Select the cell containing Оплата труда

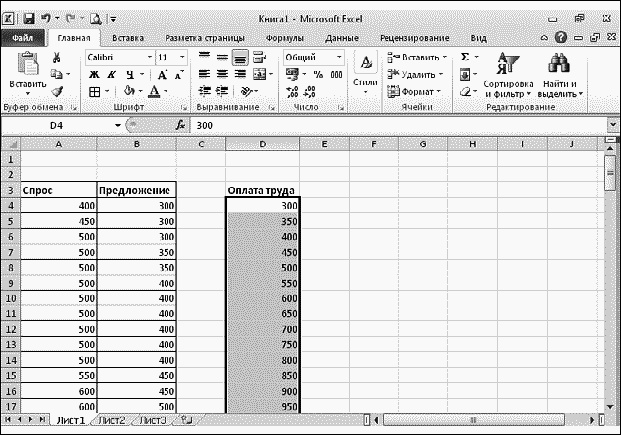click(x=261, y=190)
